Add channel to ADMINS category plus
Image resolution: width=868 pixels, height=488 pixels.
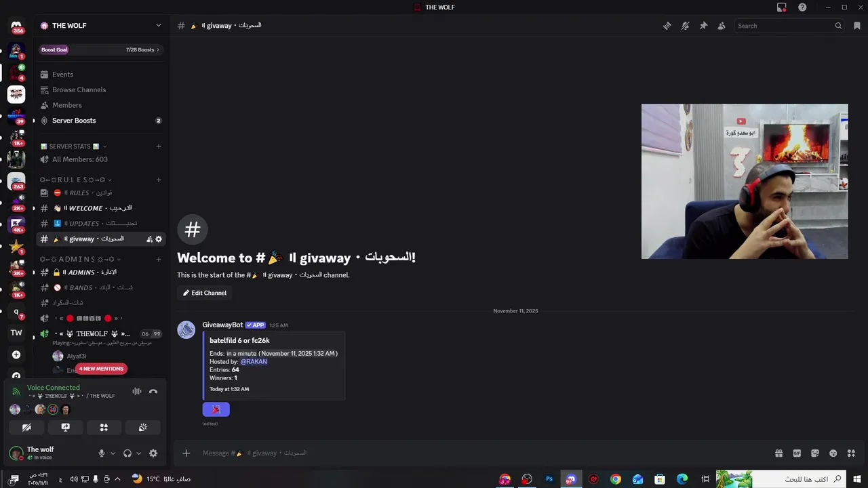[159, 259]
